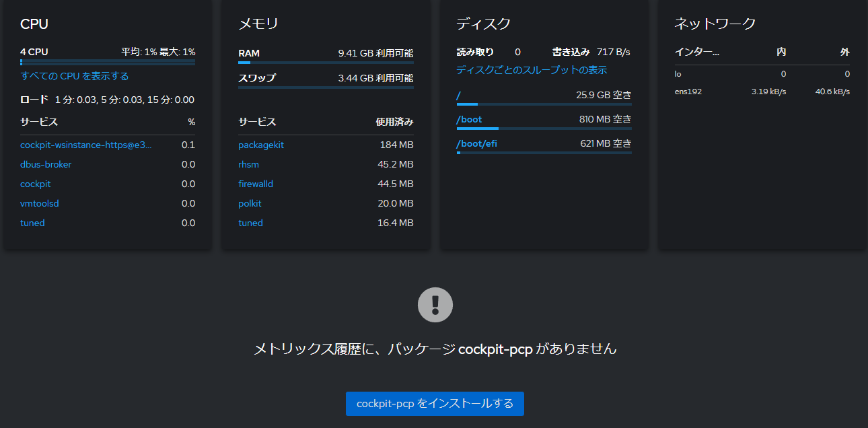
Task: Open the cockpit service from CPU services
Action: tap(35, 184)
